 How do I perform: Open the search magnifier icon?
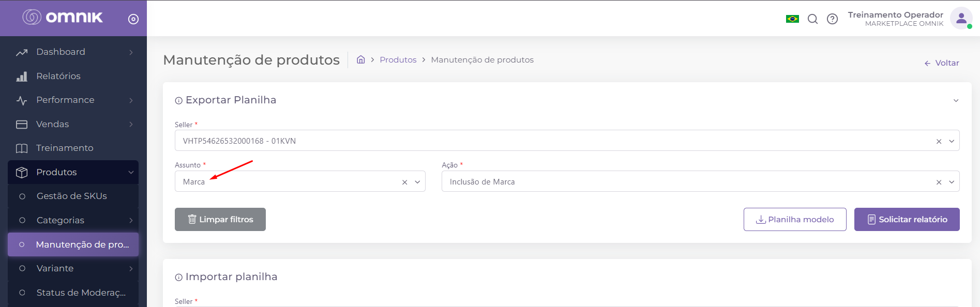813,19
